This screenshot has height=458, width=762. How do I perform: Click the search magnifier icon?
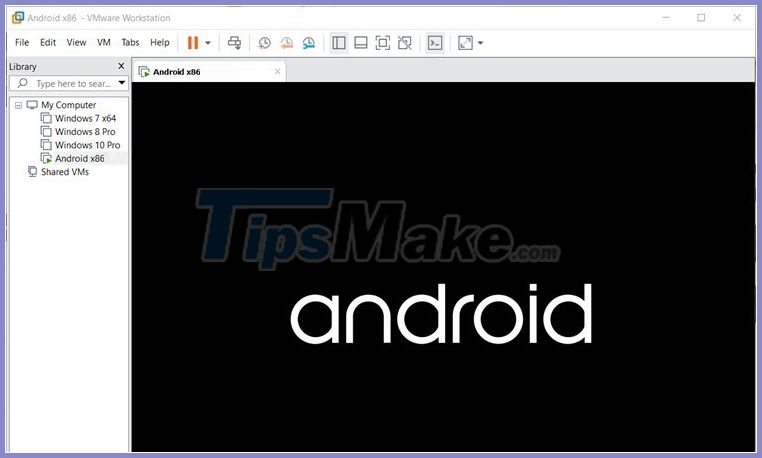click(22, 83)
